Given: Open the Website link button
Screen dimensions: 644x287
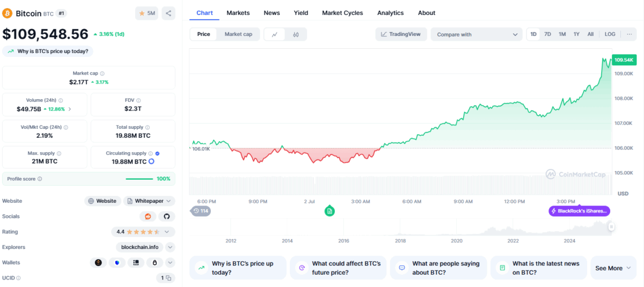Looking at the screenshot, I should [102, 201].
